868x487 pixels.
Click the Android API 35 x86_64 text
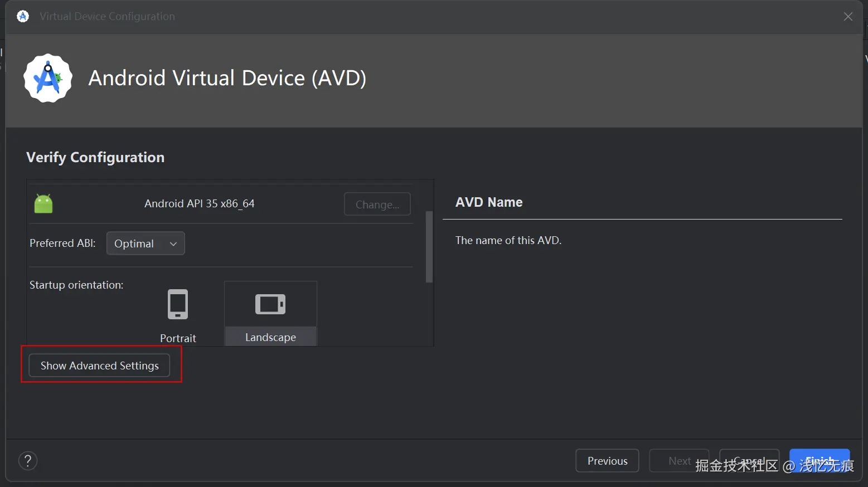click(x=200, y=203)
